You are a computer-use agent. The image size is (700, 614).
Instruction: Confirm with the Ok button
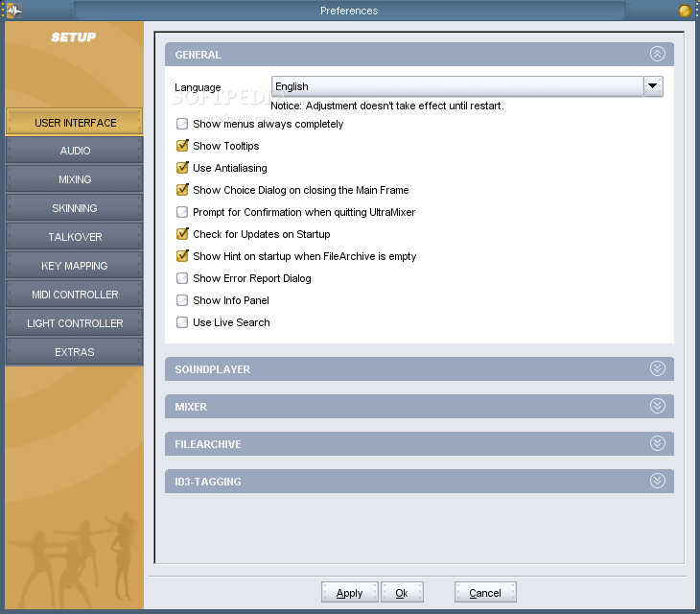click(402, 592)
